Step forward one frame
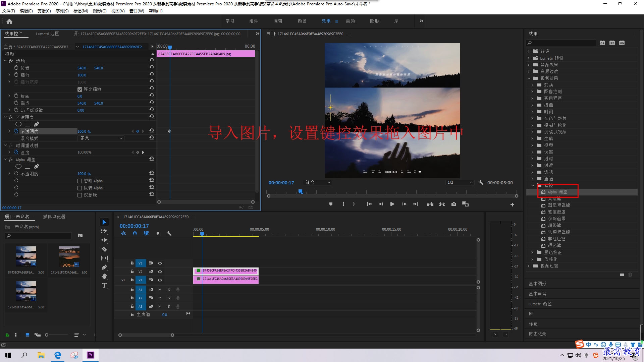Viewport: 644px width, 362px height. (404, 204)
